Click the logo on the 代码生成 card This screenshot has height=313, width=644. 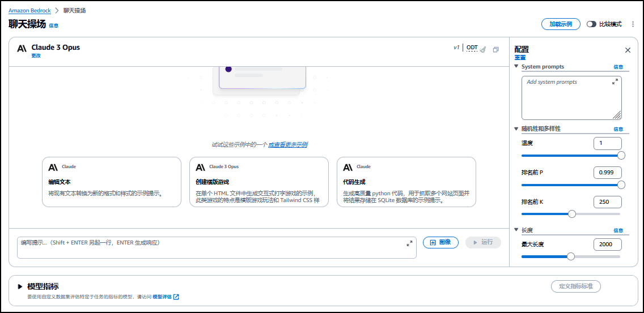[x=348, y=167]
